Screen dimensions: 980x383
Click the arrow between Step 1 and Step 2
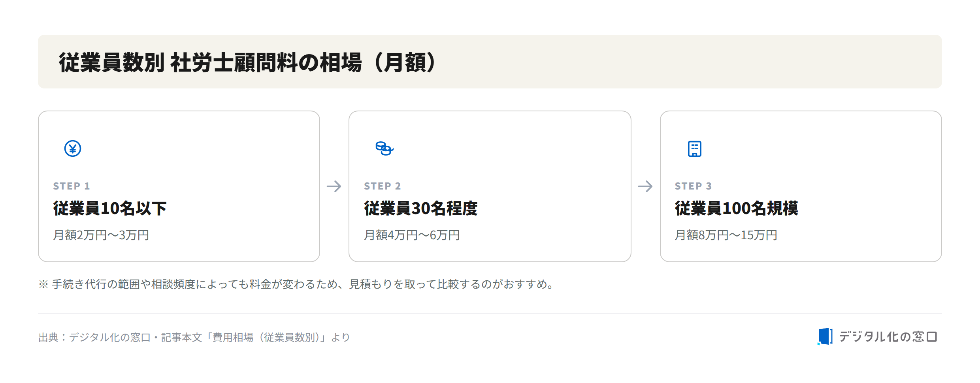pos(334,186)
